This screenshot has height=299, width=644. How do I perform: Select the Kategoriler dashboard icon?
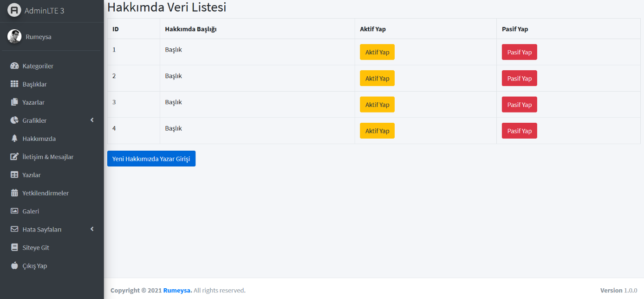(x=14, y=66)
